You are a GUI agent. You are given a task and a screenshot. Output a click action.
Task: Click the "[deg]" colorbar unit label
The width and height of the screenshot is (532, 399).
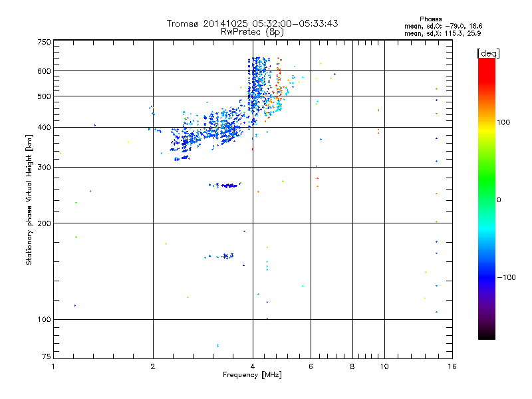(x=488, y=53)
